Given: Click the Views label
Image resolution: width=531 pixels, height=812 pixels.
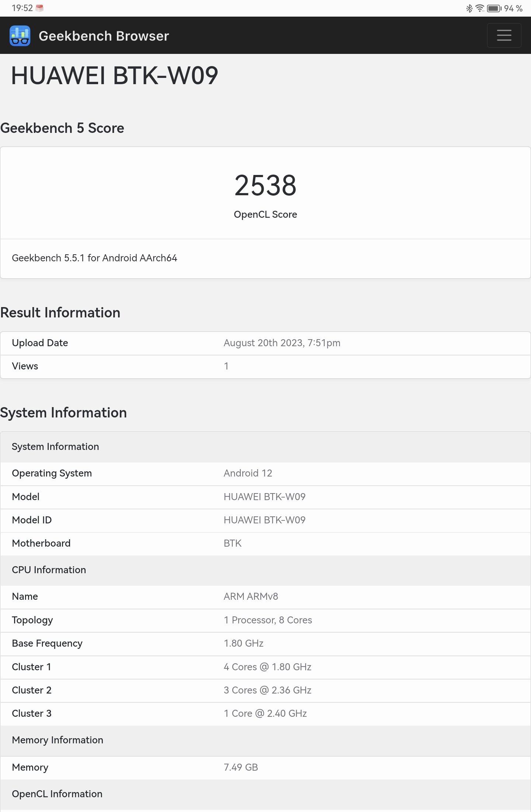Looking at the screenshot, I should (x=25, y=366).
